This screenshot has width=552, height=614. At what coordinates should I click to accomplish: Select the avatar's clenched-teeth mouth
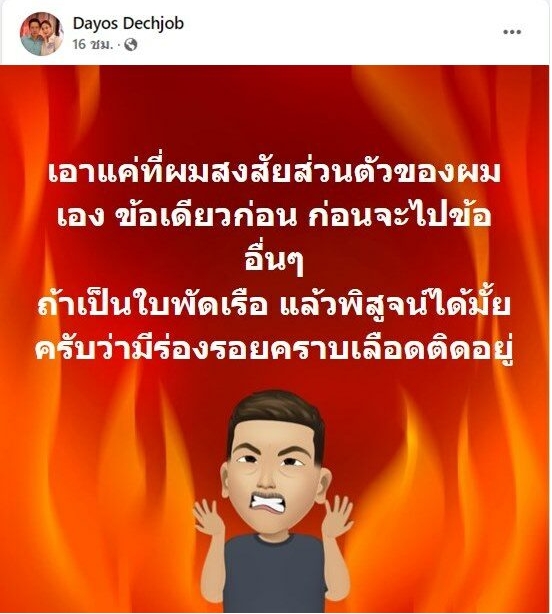[x=271, y=503]
